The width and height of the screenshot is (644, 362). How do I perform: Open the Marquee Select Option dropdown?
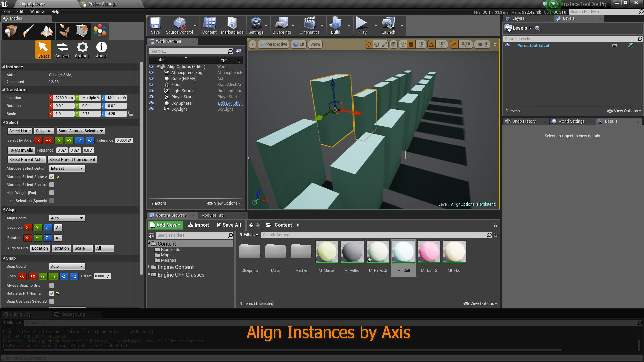click(67, 168)
